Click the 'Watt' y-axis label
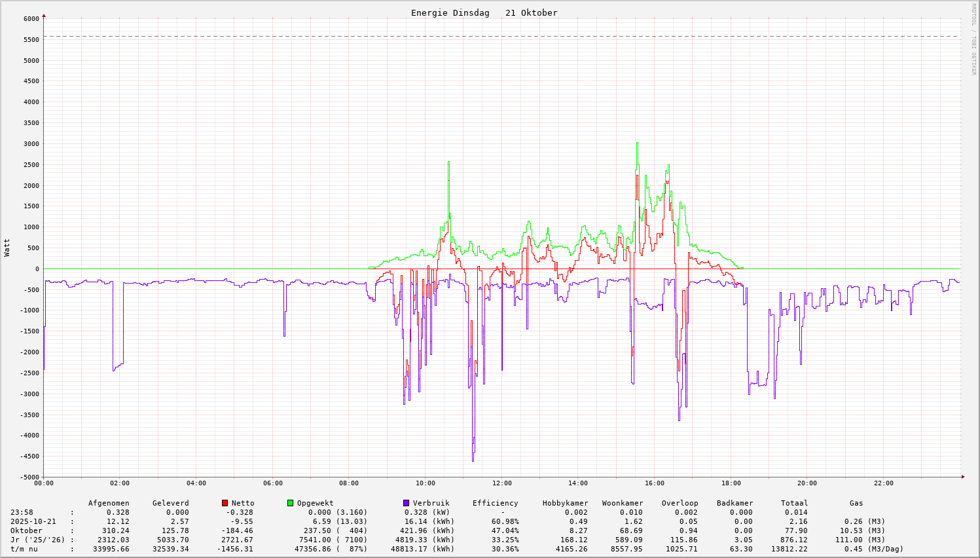 [x=7, y=248]
